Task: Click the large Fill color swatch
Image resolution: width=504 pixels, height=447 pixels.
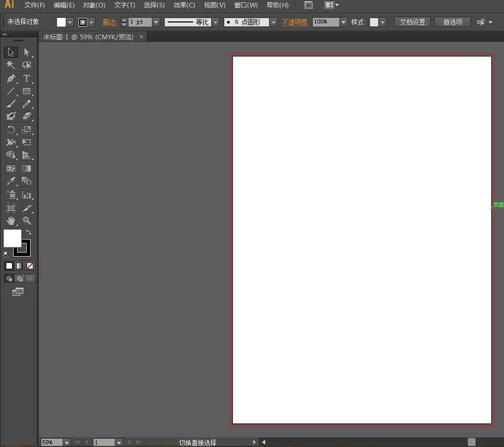Action: tap(12, 238)
